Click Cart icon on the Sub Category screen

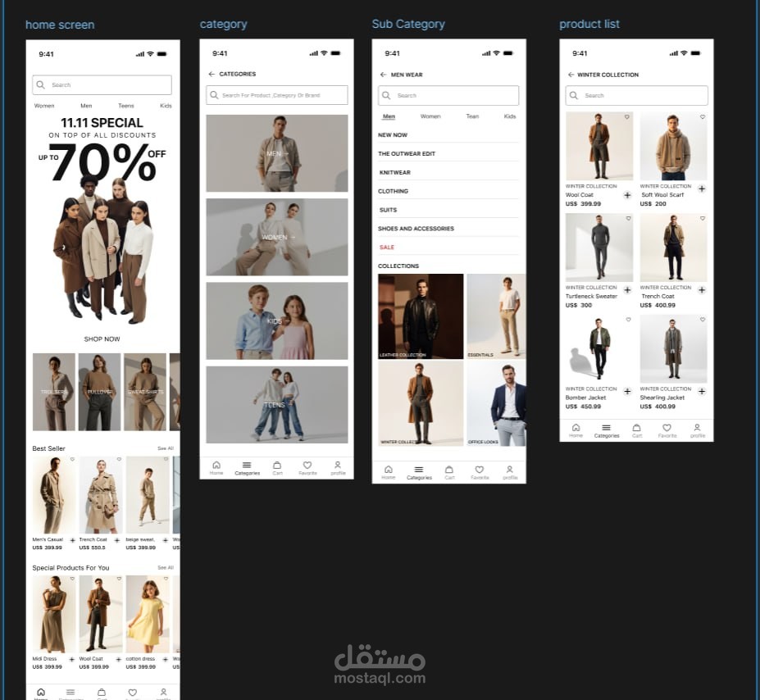[x=449, y=470]
